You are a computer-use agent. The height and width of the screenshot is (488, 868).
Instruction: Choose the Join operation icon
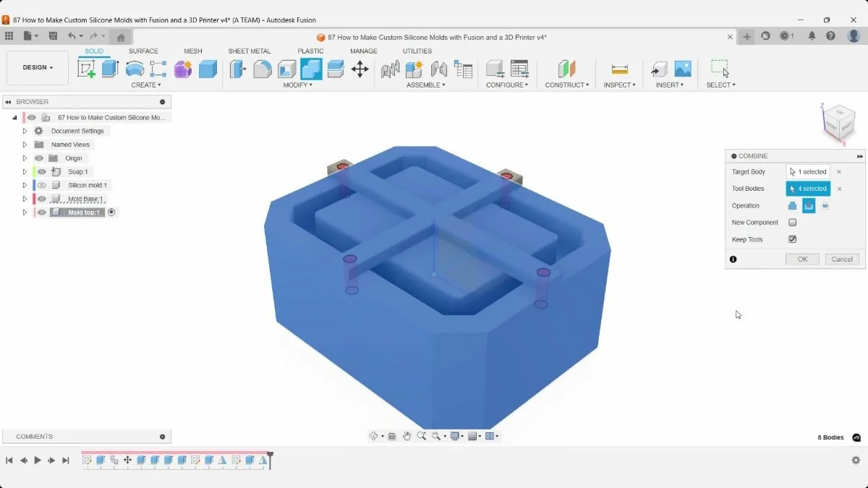pos(792,206)
